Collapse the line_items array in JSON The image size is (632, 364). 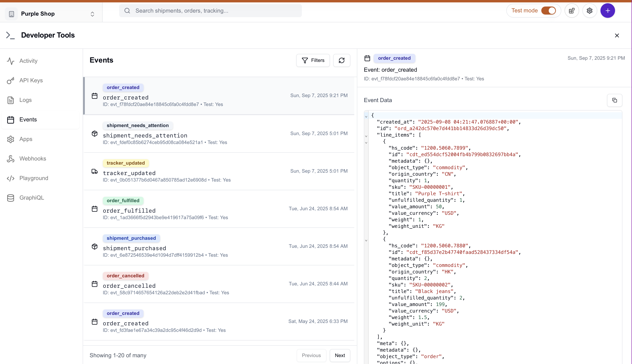point(366,136)
